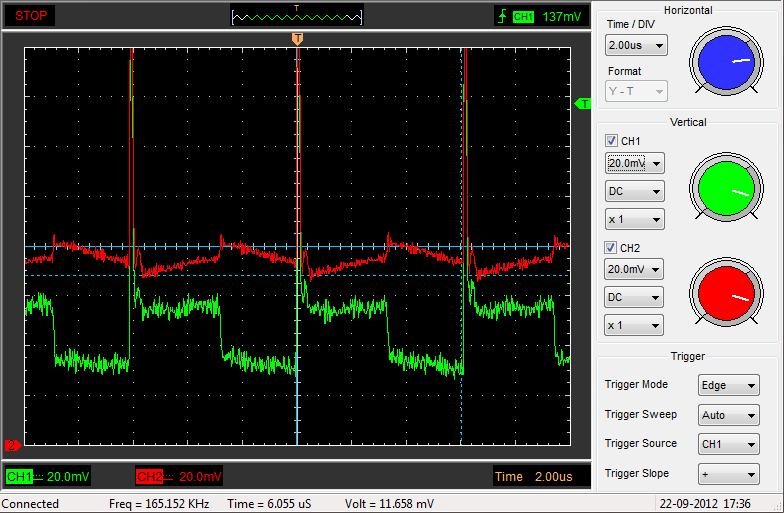
Task: Open the CH2 probe x1 dropdown
Action: click(x=634, y=325)
